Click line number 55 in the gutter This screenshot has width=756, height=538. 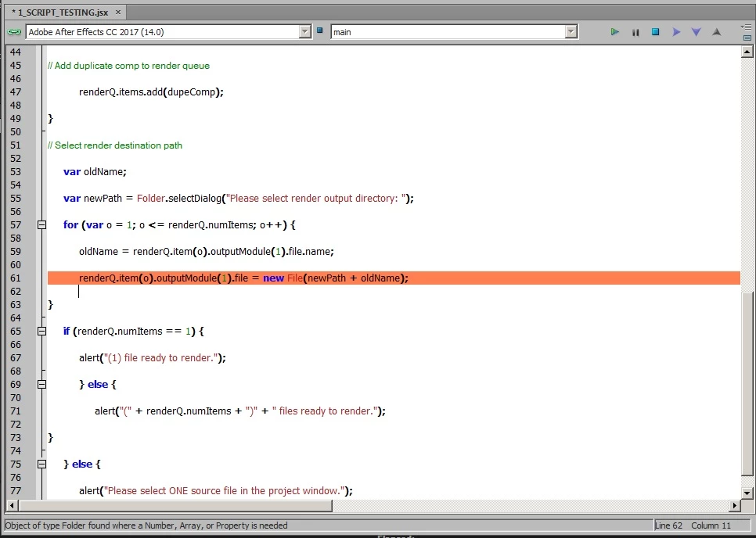tap(16, 198)
